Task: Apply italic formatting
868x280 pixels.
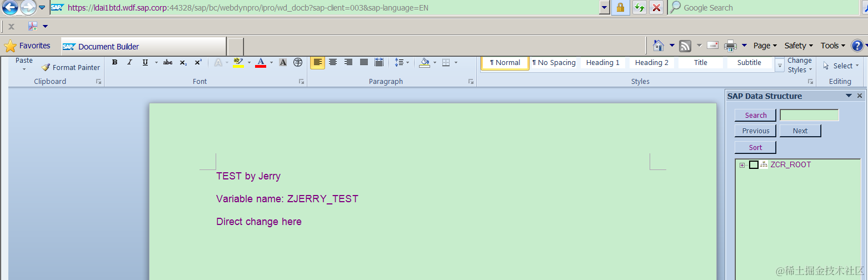Action: pos(129,62)
